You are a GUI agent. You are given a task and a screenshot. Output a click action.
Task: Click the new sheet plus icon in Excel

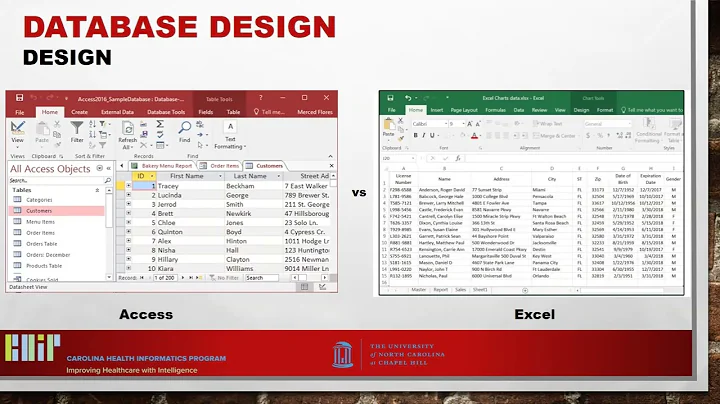pyautogui.click(x=525, y=290)
